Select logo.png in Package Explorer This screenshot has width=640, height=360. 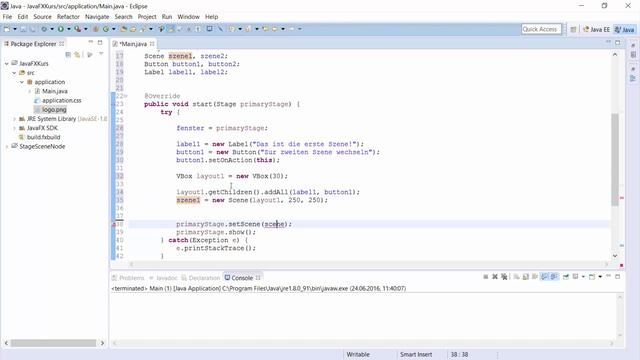[50, 110]
